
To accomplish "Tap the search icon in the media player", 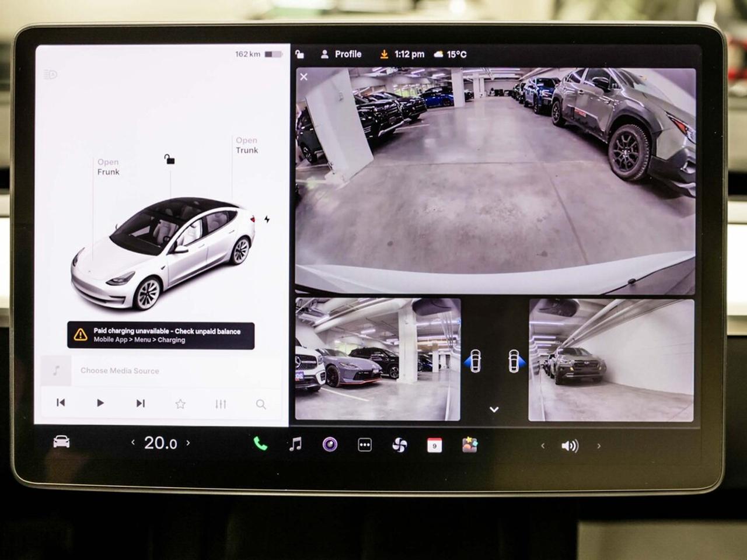I will click(x=260, y=404).
